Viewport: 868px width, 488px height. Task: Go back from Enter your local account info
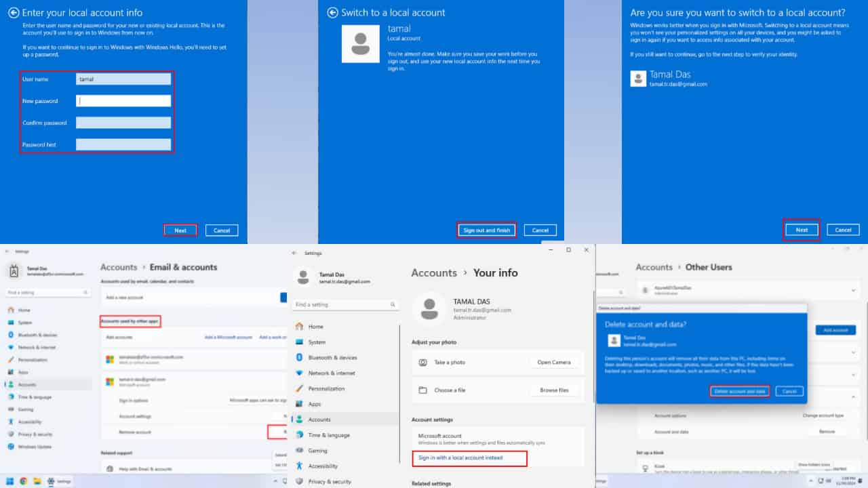click(x=13, y=12)
